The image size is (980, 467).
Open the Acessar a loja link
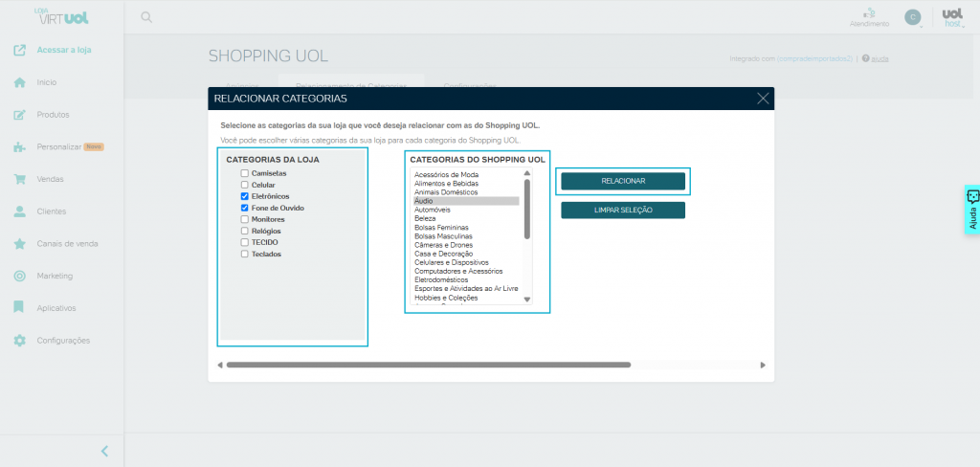pos(64,50)
